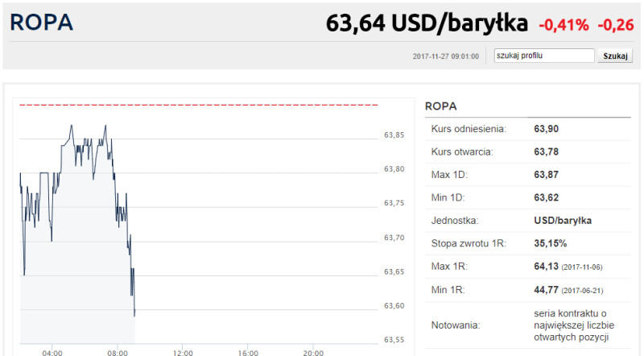This screenshot has width=644, height=356.
Task: Click the unit value USD/baryłka in the table
Action: [x=563, y=221]
